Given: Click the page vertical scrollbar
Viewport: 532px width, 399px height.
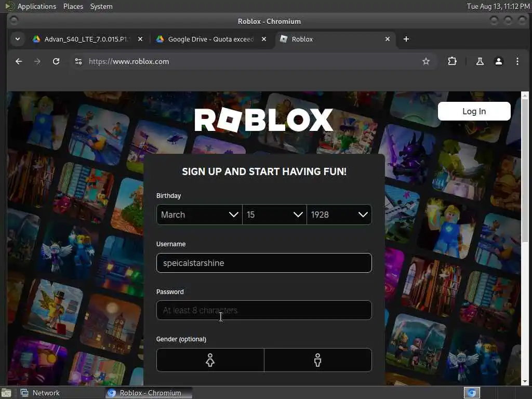Looking at the screenshot, I should coord(525,170).
